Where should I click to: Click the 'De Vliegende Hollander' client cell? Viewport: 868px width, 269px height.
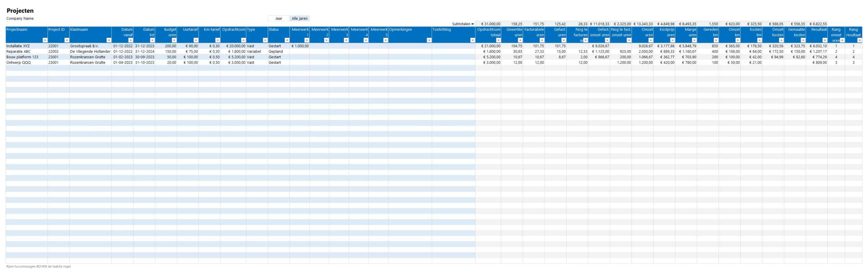pos(90,51)
